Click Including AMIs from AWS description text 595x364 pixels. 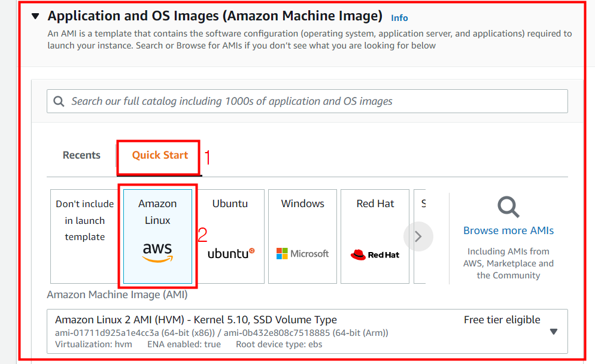point(508,263)
